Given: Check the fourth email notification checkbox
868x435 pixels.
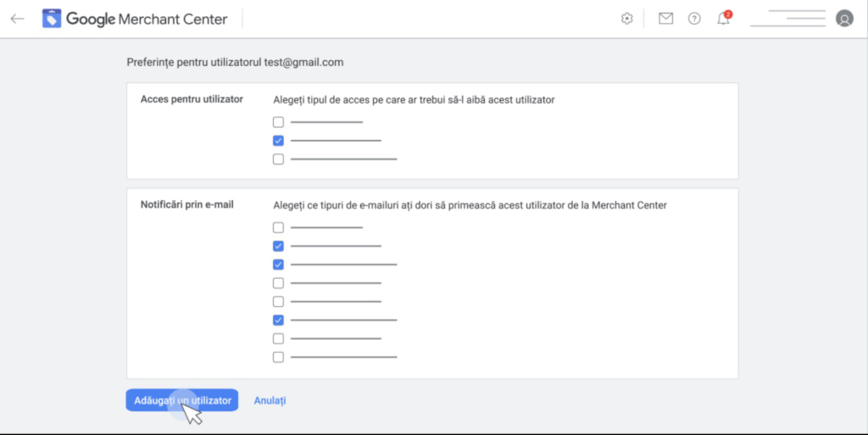Looking at the screenshot, I should (x=278, y=283).
